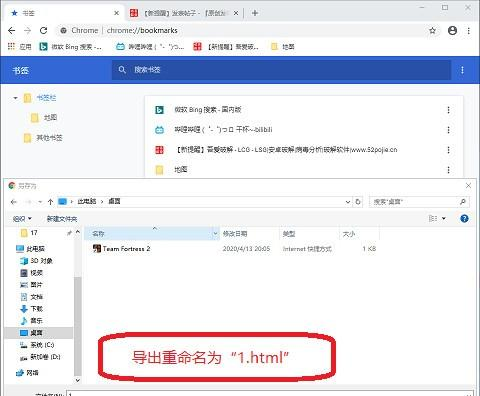Select folder 17 in quick access

29,233
